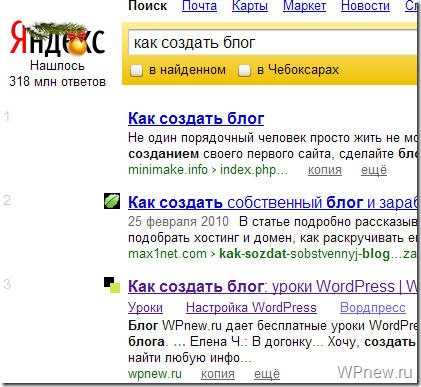Click snippet text 'найти любую инфо...'
The height and width of the screenshot is (387, 421).
click(189, 358)
